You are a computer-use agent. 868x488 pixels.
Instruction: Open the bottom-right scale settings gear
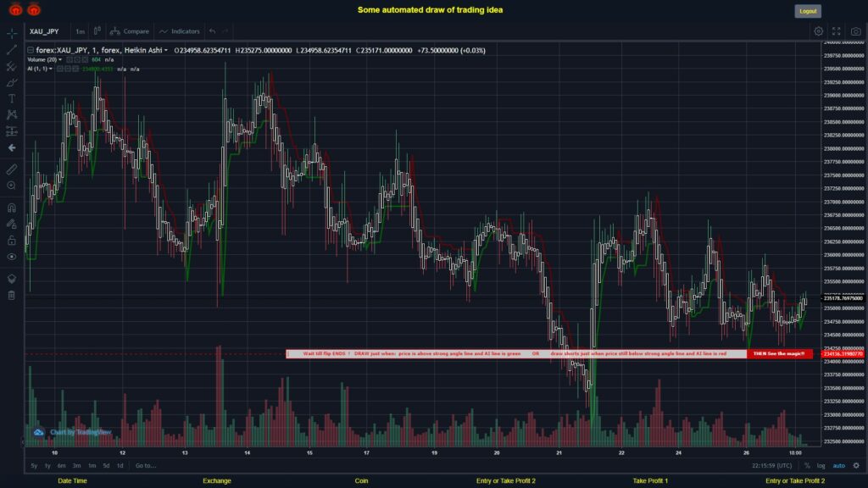tap(856, 466)
